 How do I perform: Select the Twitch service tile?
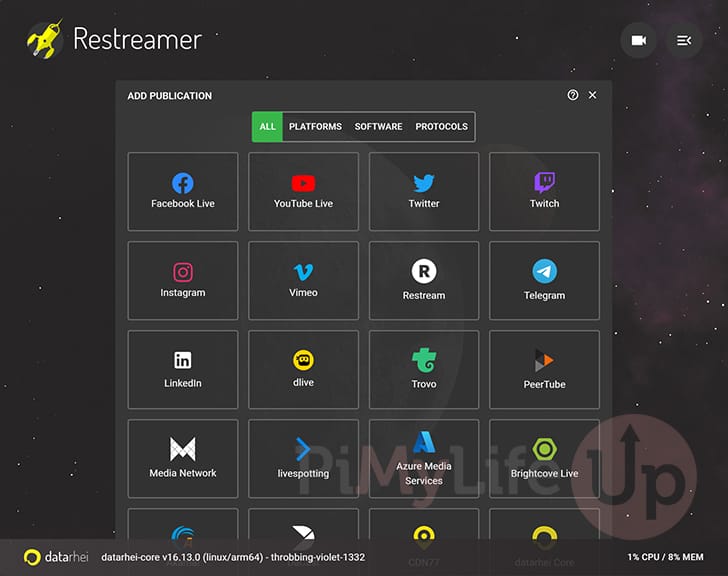point(544,191)
